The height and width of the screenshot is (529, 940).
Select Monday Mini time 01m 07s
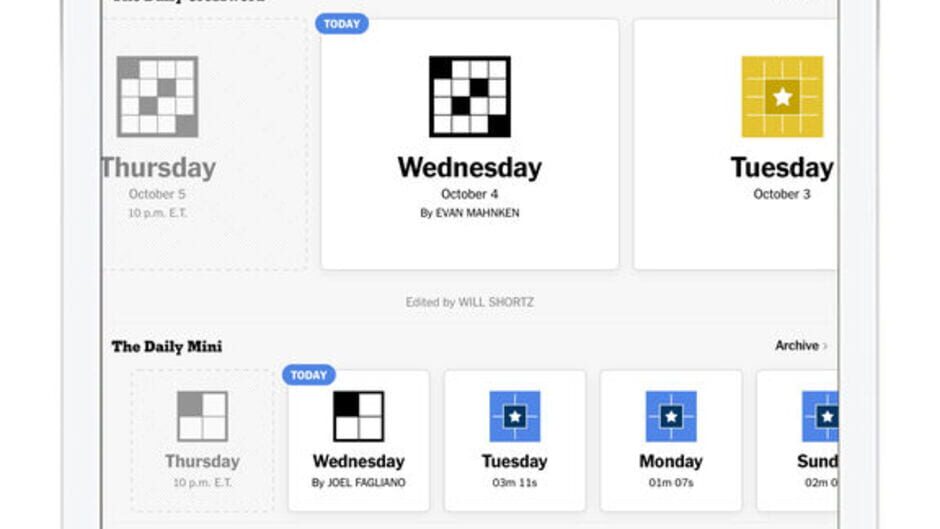pyautogui.click(x=670, y=483)
